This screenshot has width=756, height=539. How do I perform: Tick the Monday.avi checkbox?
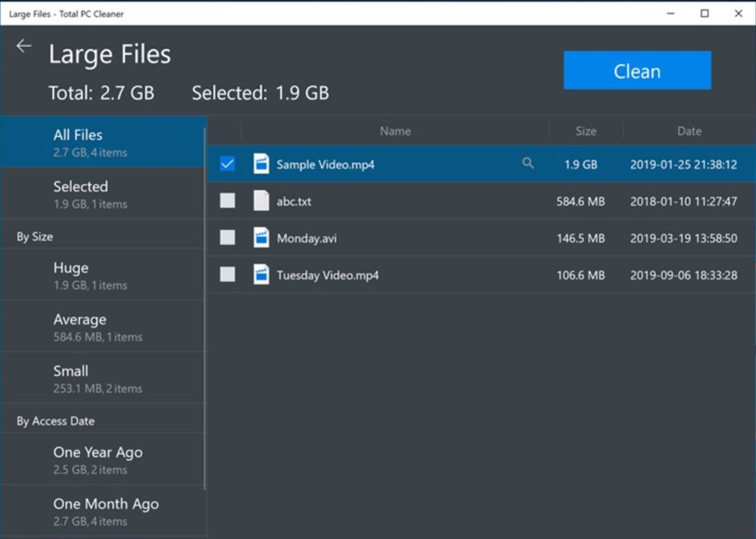pos(227,238)
